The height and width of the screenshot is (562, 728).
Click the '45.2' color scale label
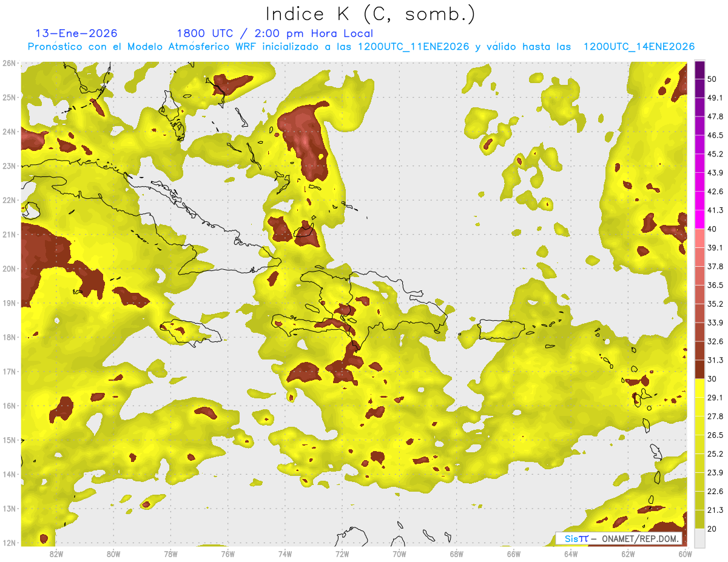715,154
